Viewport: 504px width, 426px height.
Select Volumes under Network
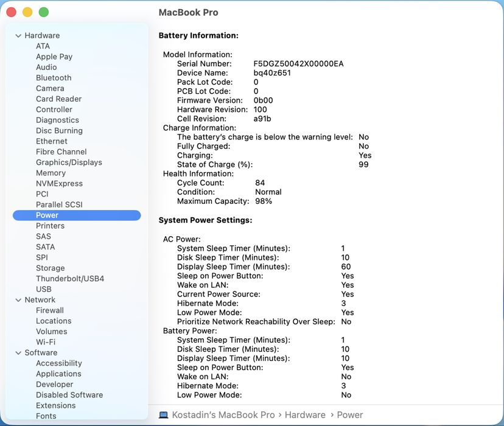click(51, 332)
